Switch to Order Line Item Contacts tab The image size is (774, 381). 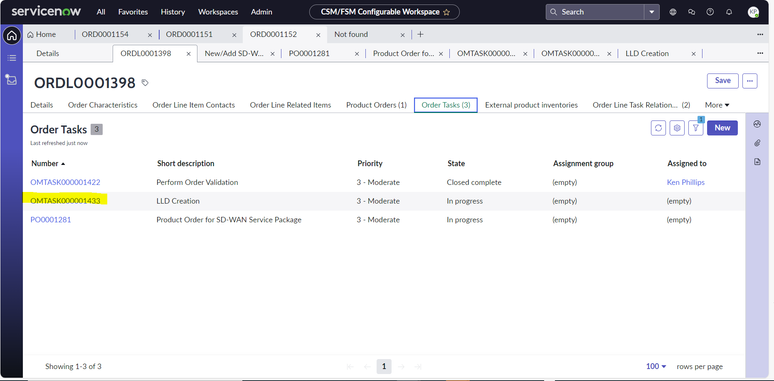(194, 105)
